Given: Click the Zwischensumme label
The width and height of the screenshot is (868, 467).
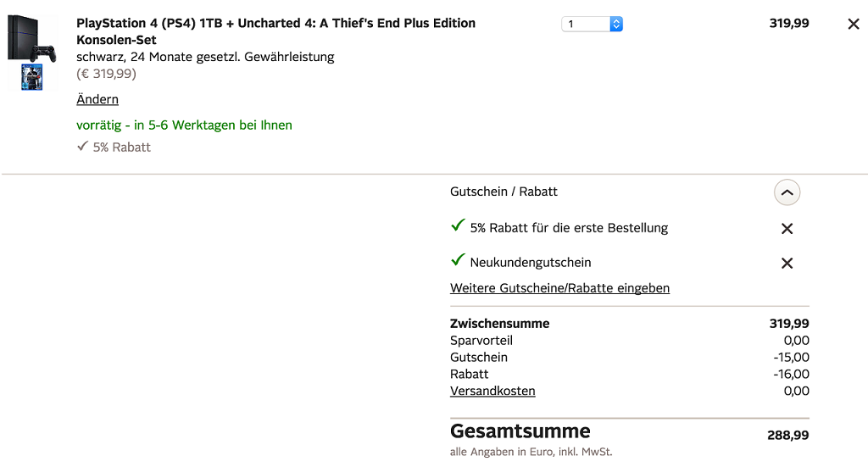Looking at the screenshot, I should [x=499, y=323].
